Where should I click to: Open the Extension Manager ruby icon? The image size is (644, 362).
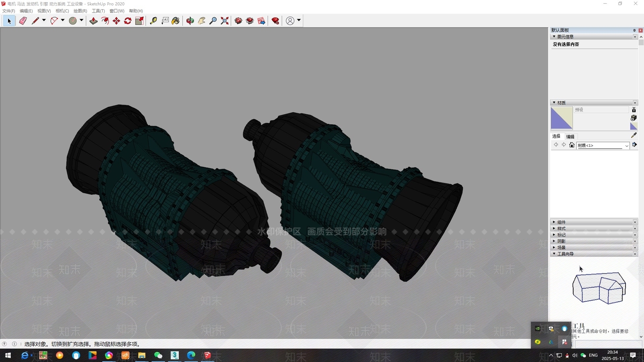[275, 21]
